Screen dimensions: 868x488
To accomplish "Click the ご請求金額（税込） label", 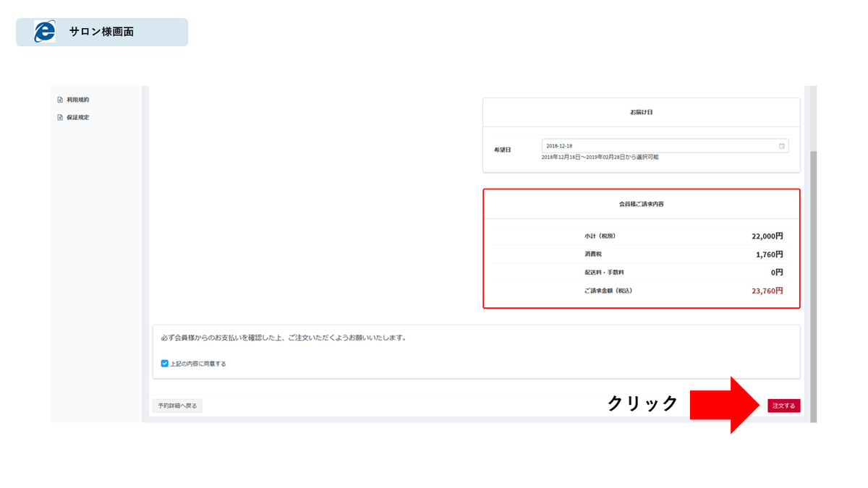I will pos(608,291).
